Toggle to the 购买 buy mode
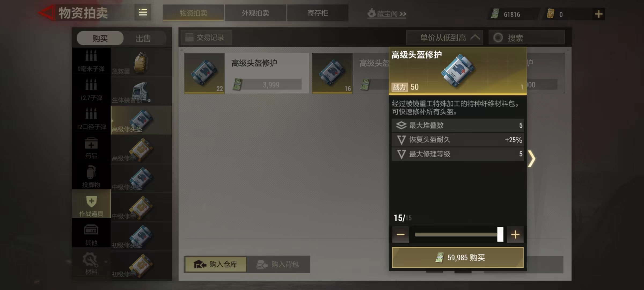The width and height of the screenshot is (644, 290). pos(100,38)
